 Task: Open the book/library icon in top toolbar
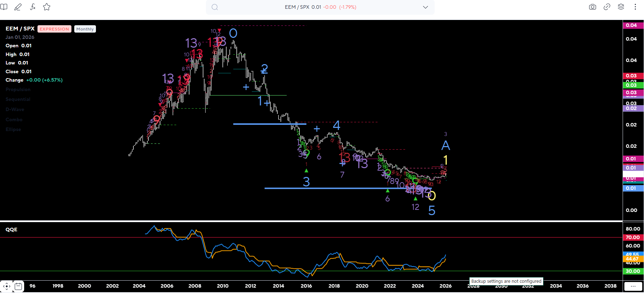[x=4, y=7]
